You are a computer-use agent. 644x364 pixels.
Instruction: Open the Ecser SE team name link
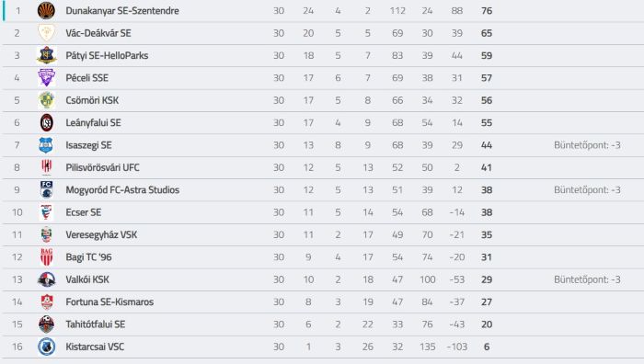coord(84,212)
